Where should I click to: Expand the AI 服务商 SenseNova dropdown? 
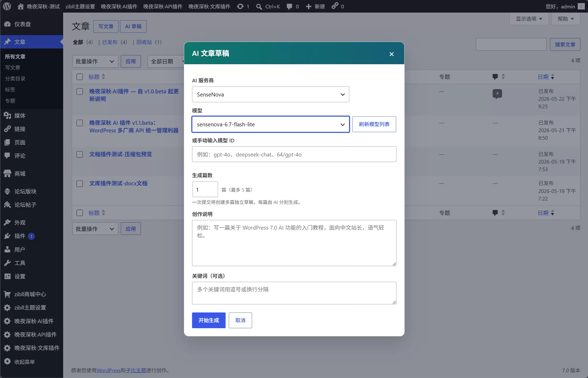click(x=270, y=94)
